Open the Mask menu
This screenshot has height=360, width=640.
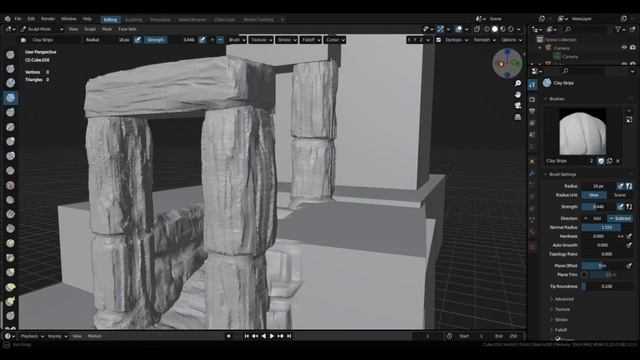point(107,29)
